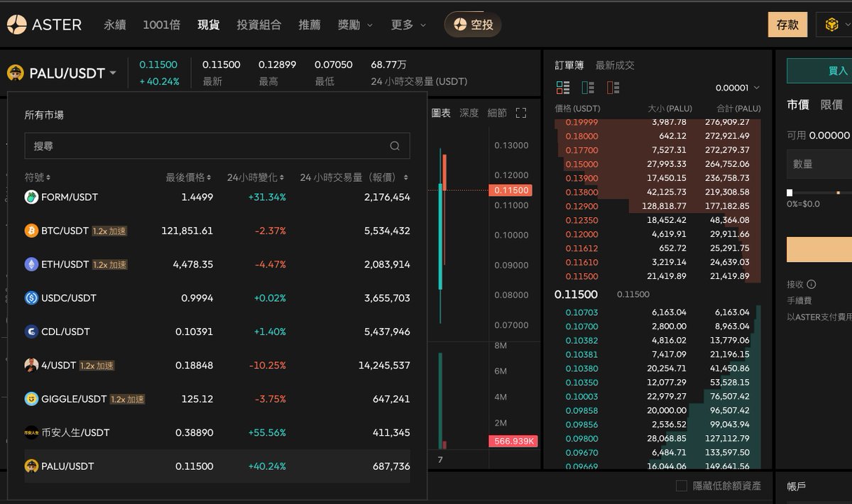Select 永續 in the top navigation

tap(116, 24)
